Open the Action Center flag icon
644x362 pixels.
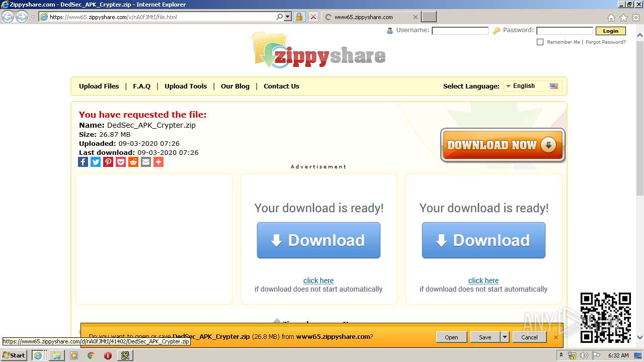[x=596, y=355]
